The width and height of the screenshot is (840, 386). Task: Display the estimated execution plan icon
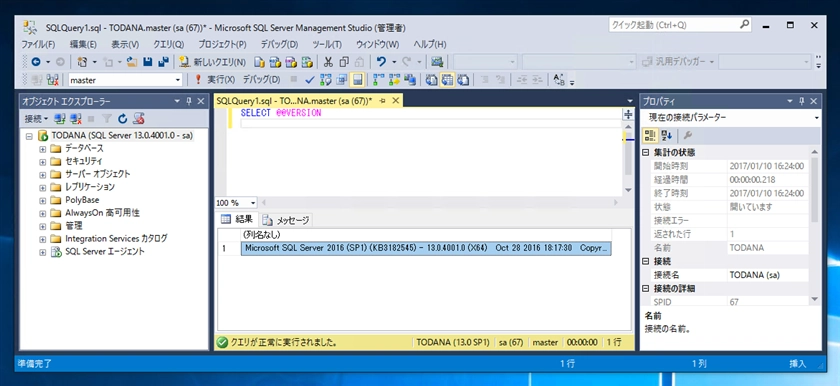[x=326, y=80]
